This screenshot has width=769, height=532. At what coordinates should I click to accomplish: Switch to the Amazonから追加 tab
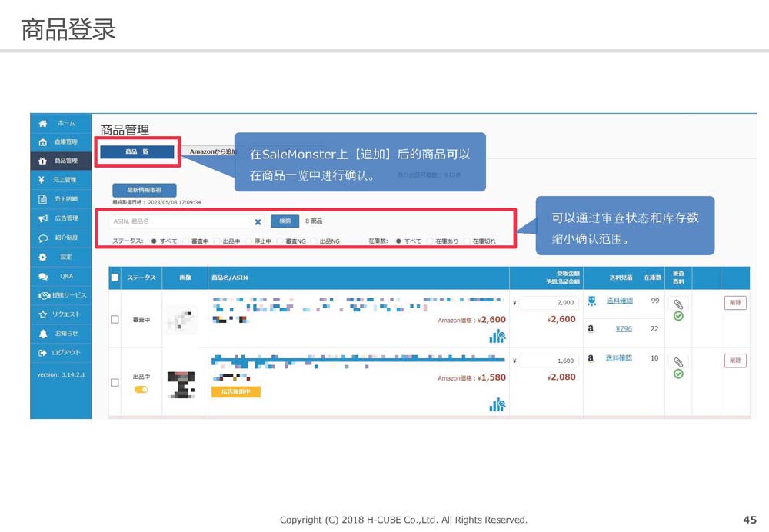pos(212,152)
